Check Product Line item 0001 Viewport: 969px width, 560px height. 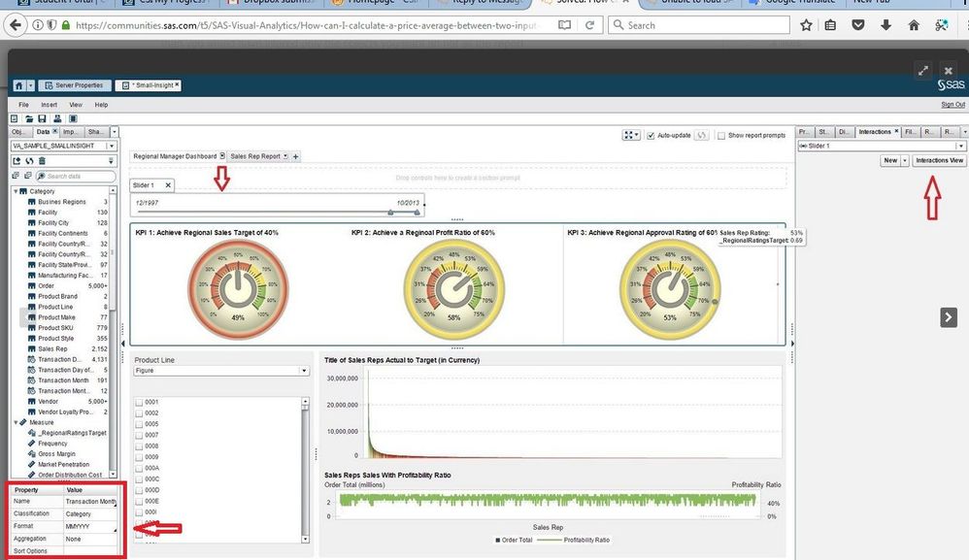139,402
